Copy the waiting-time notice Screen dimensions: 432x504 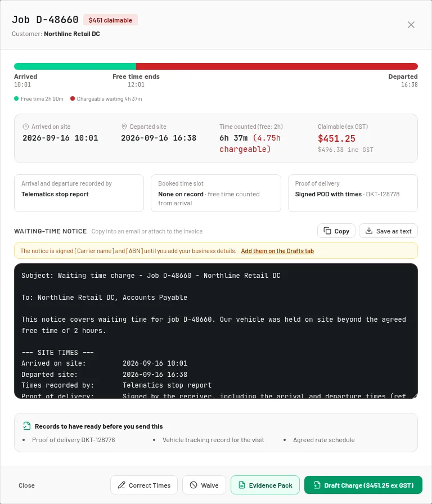[x=336, y=231]
